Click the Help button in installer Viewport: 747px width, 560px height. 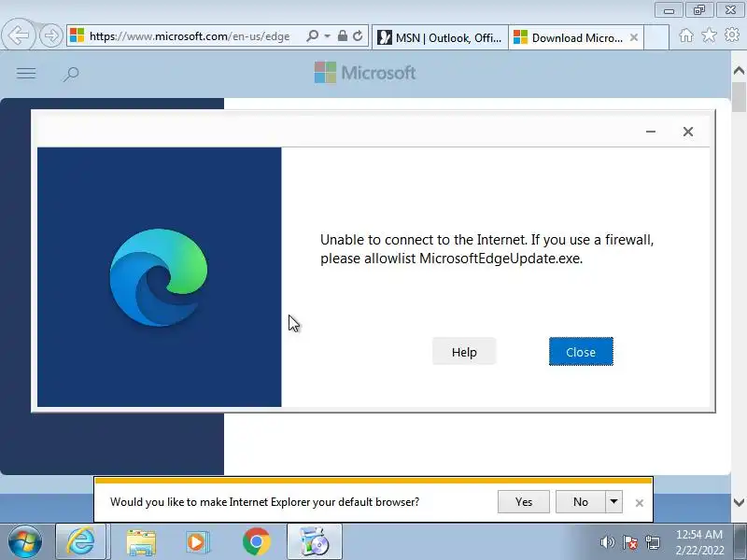click(464, 352)
